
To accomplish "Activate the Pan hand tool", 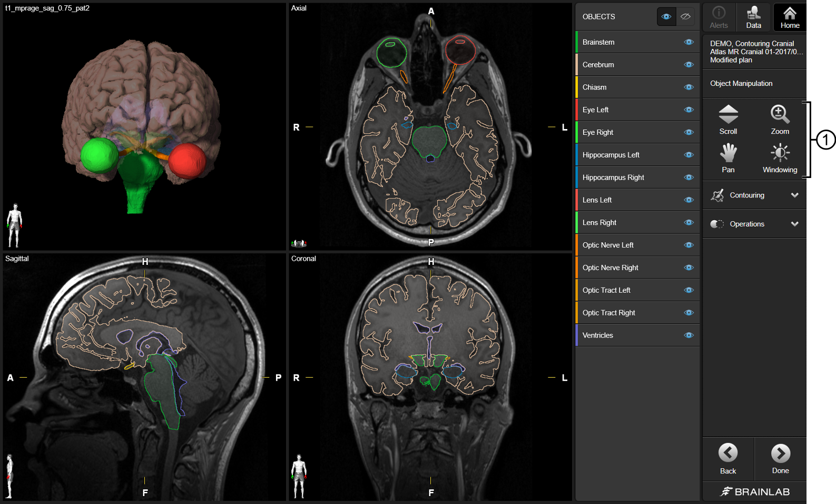I will (728, 158).
